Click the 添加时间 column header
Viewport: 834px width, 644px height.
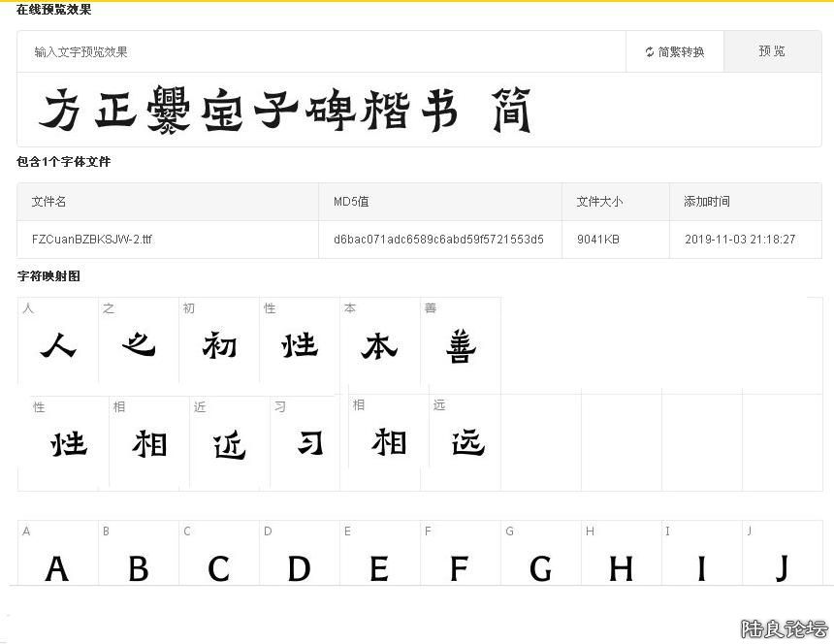click(706, 202)
